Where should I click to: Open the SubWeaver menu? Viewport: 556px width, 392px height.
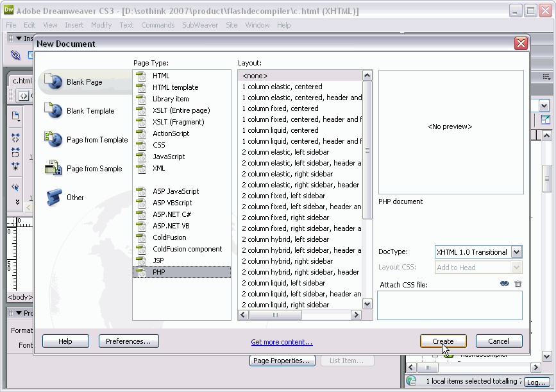(x=200, y=25)
